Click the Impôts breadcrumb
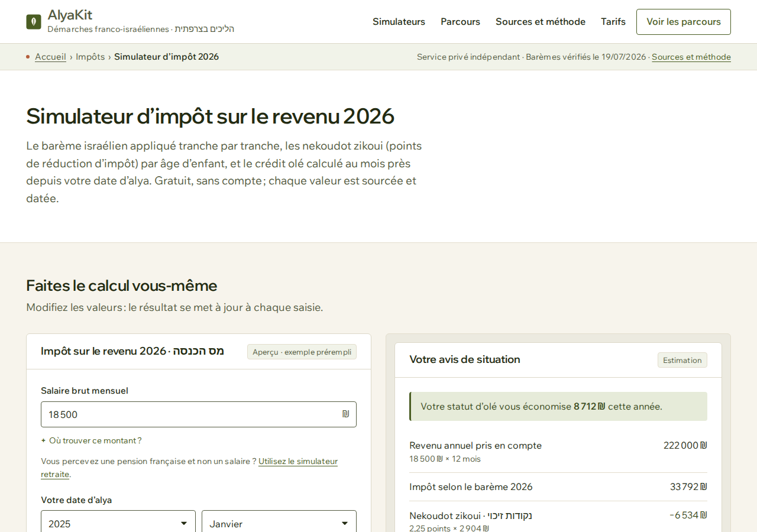Viewport: 757px width, 532px height. coord(90,57)
